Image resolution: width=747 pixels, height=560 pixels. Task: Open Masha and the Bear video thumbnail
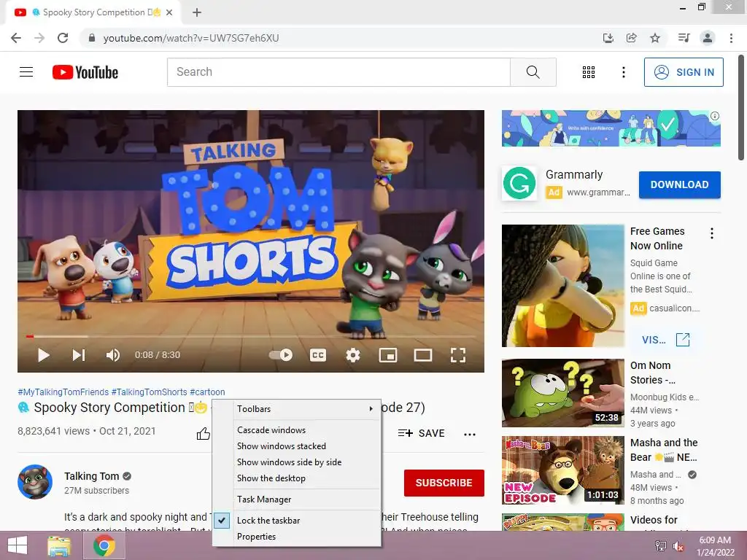click(562, 470)
